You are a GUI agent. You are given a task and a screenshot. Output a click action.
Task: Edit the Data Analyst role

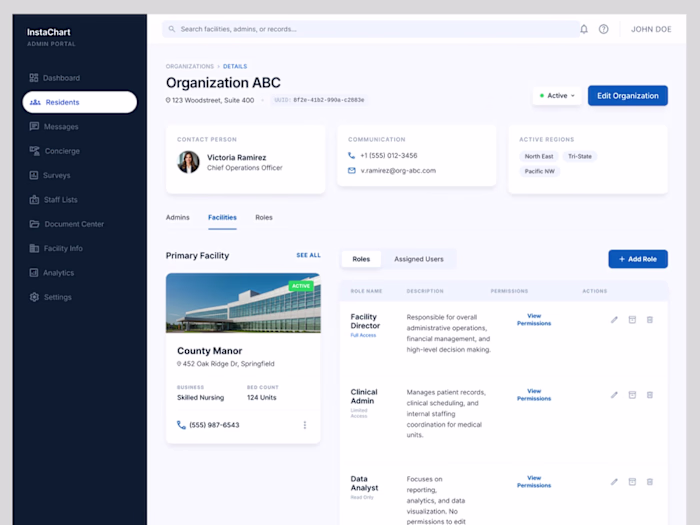pos(614,482)
